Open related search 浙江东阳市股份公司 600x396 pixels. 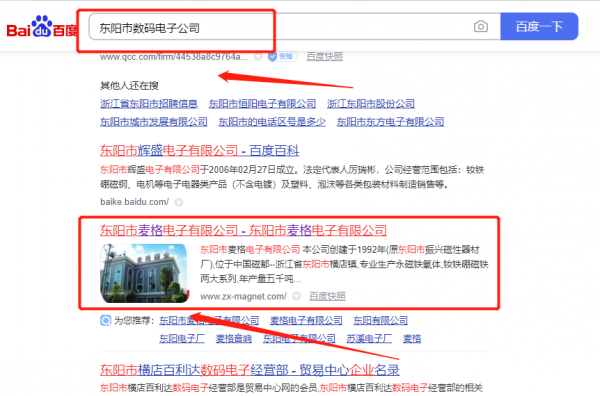pos(371,104)
